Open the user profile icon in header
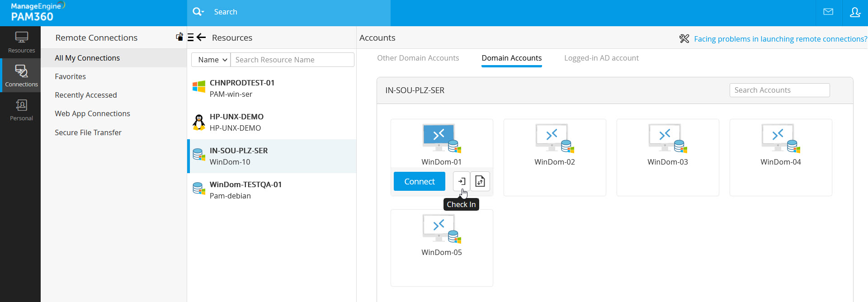Screen dimensions: 868x302 tap(854, 12)
